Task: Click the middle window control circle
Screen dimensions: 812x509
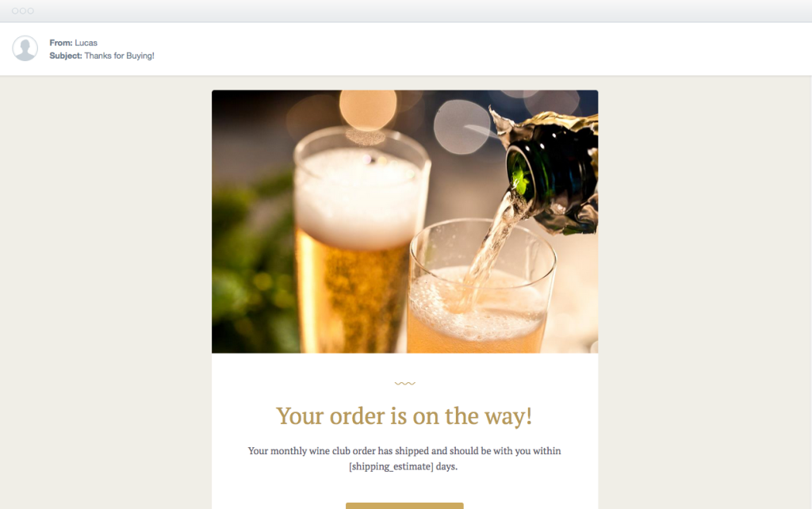Action: click(x=23, y=11)
